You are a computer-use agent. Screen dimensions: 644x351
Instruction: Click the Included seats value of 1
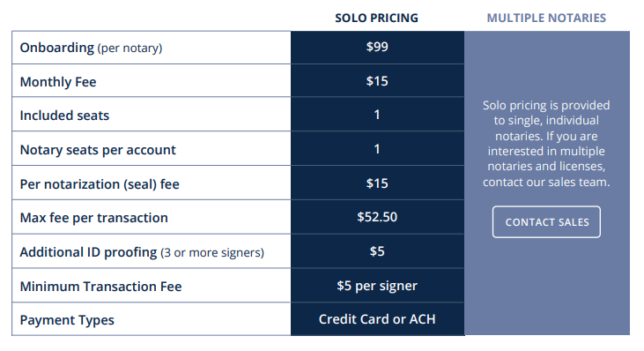click(377, 115)
